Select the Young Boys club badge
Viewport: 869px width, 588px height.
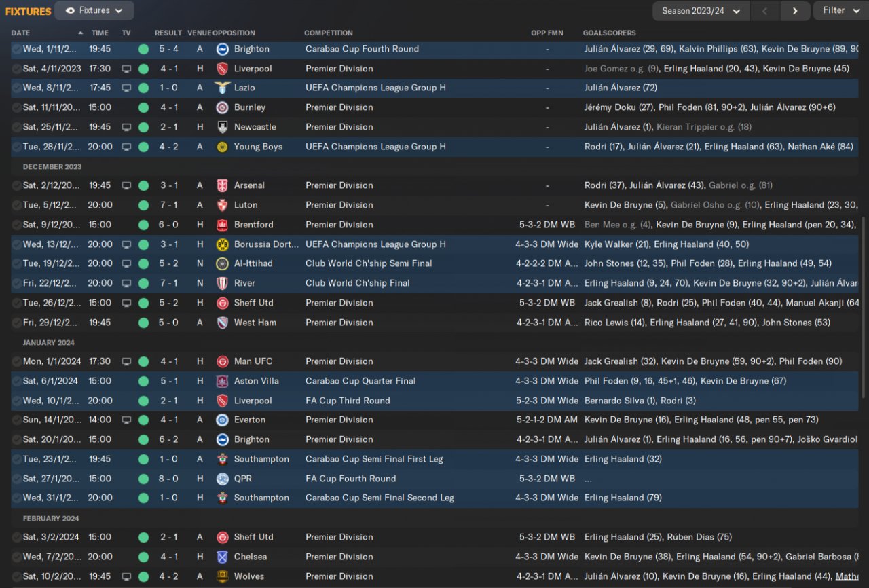[x=222, y=147]
